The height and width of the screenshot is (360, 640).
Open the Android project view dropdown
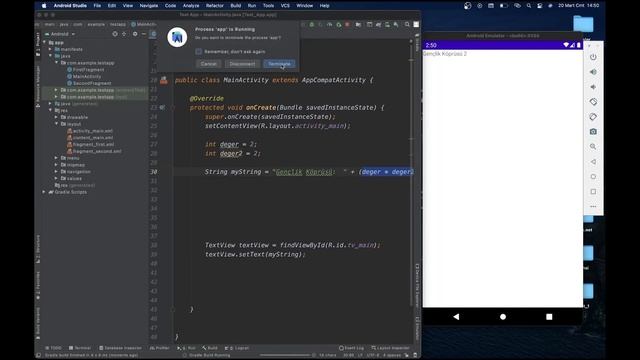60,34
